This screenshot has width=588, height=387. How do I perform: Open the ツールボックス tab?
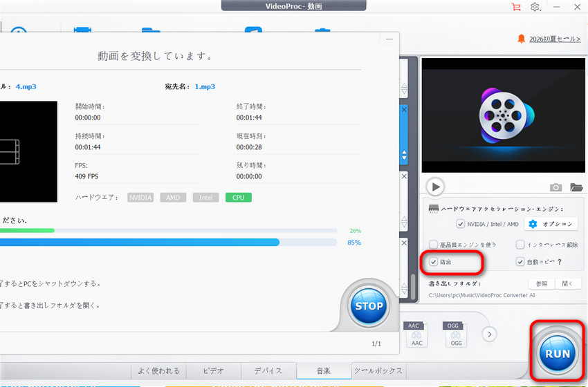[378, 371]
